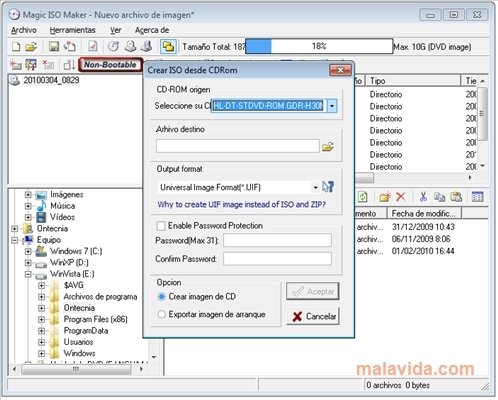Open the Archivo menu
Screen dimensions: 498x400
tap(24, 30)
